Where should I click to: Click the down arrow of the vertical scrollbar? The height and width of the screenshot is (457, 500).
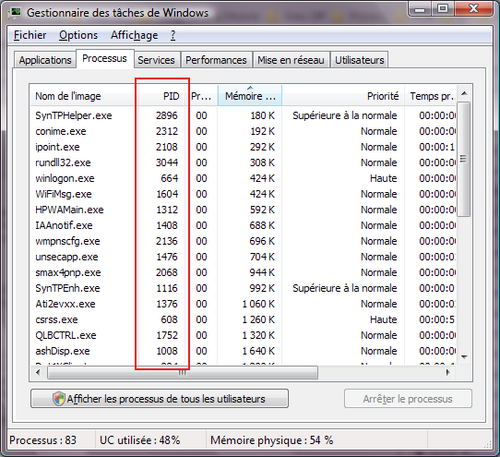click(x=464, y=357)
